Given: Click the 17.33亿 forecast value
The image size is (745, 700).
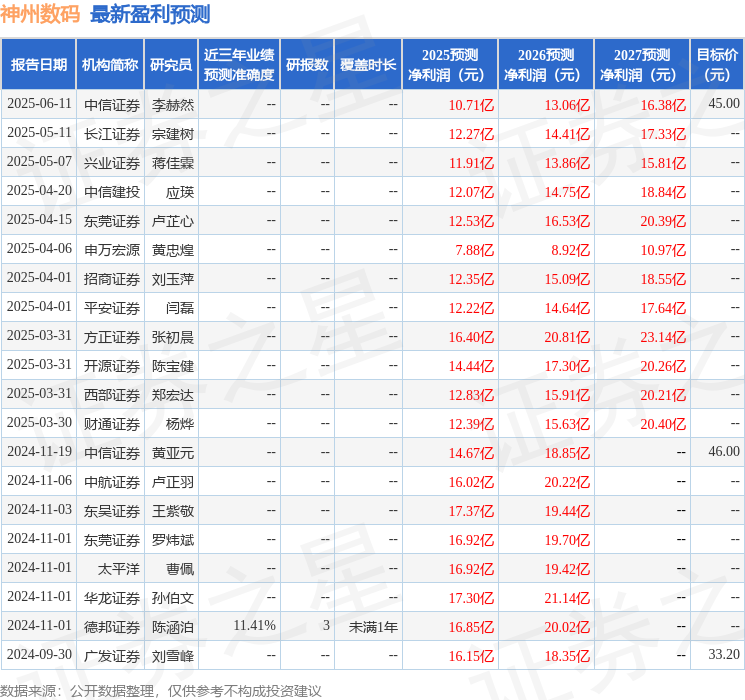Looking at the screenshot, I should (x=663, y=134).
